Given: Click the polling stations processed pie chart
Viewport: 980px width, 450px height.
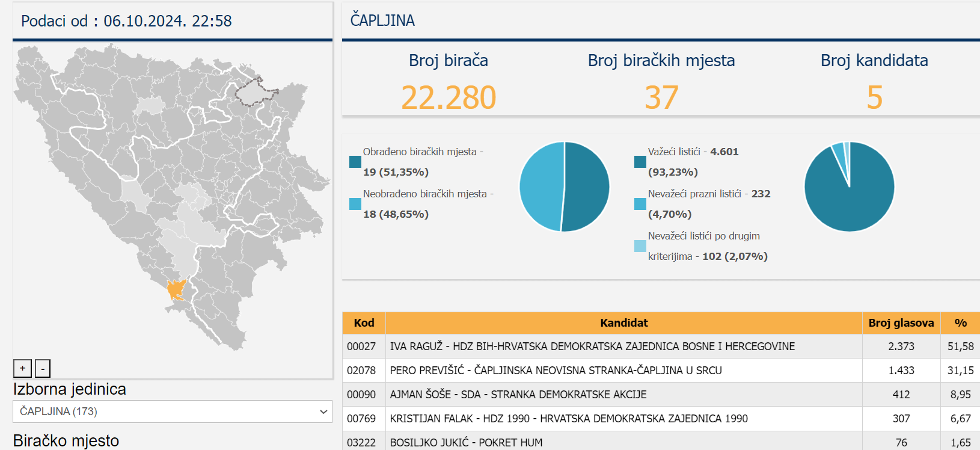Looking at the screenshot, I should click(564, 186).
